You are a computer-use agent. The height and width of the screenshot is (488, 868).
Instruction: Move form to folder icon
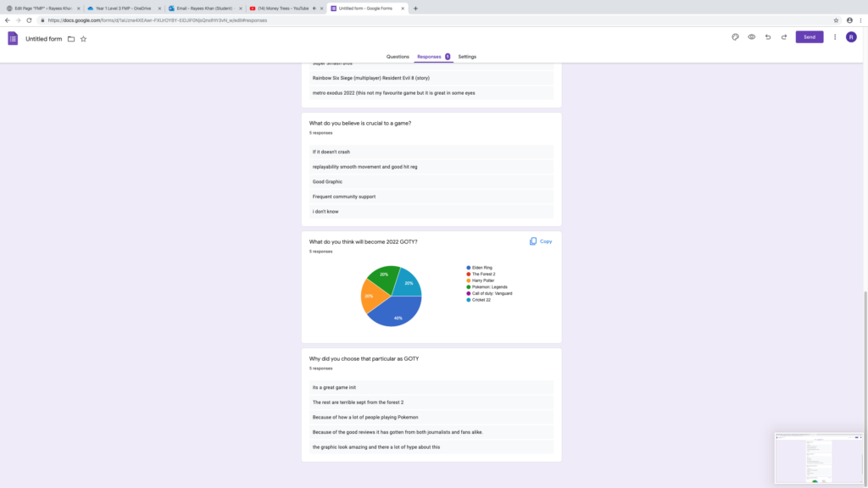[x=71, y=39]
